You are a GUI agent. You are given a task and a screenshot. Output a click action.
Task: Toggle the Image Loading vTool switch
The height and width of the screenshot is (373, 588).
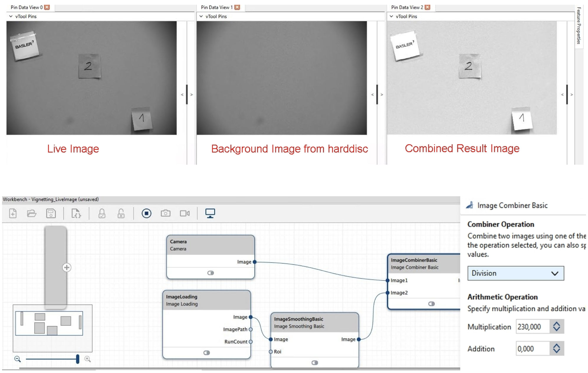tap(207, 353)
